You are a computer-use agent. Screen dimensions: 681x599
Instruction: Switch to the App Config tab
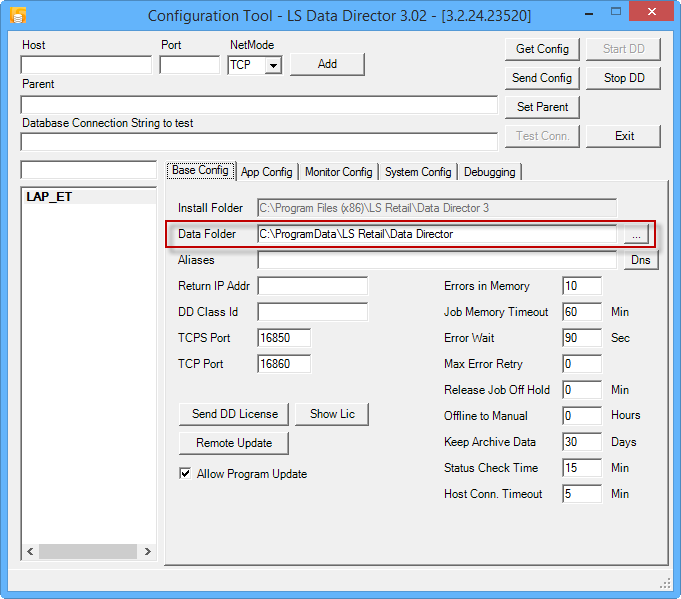coord(267,172)
